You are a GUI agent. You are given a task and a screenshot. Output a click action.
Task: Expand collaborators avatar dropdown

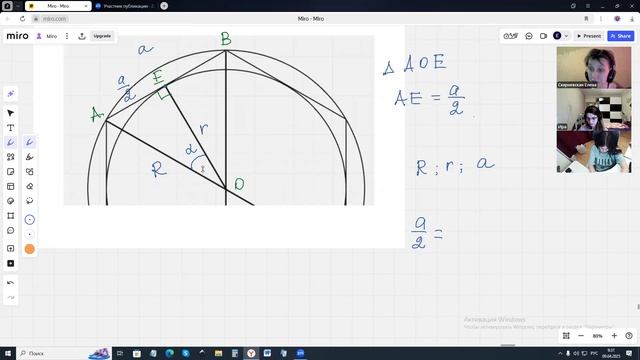pos(566,36)
